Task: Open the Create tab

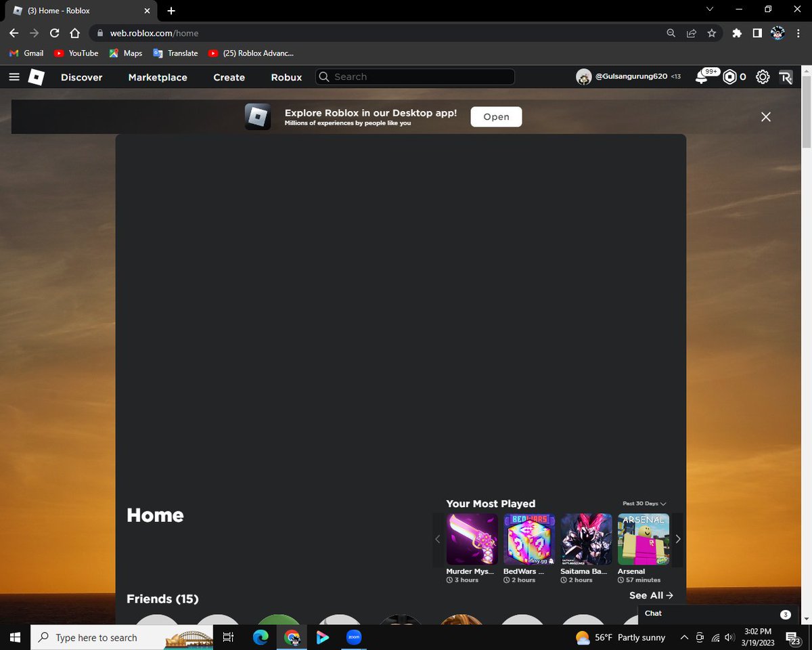Action: [x=229, y=77]
